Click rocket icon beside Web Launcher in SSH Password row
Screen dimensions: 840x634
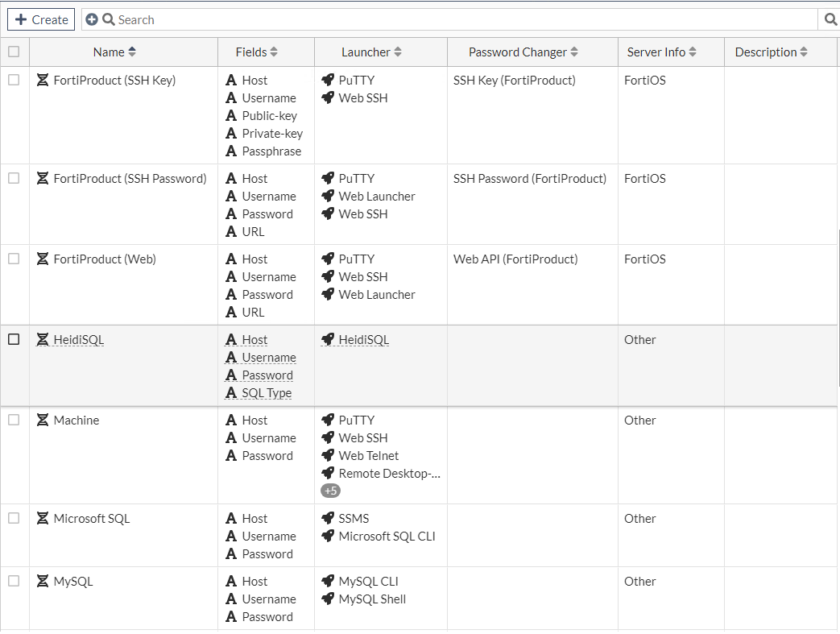pos(327,196)
